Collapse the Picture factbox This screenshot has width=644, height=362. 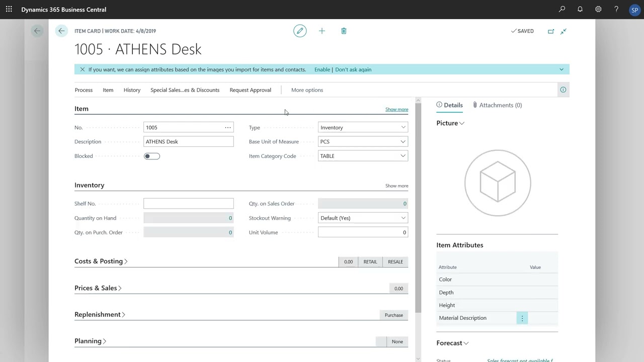(450, 123)
